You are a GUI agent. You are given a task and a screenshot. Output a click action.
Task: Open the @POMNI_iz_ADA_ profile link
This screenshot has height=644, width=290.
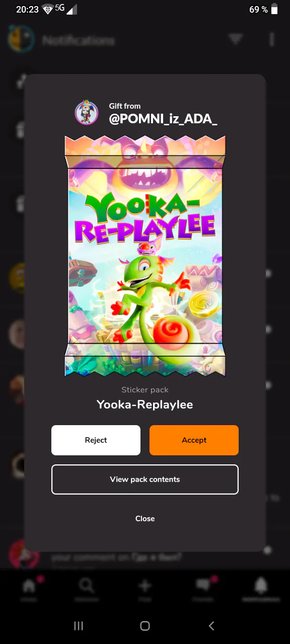[163, 119]
